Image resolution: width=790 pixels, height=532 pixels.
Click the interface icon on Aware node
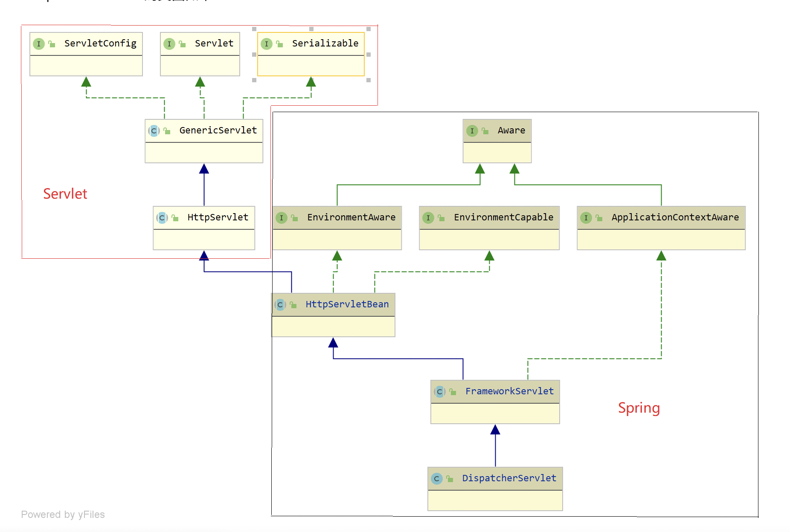click(472, 131)
